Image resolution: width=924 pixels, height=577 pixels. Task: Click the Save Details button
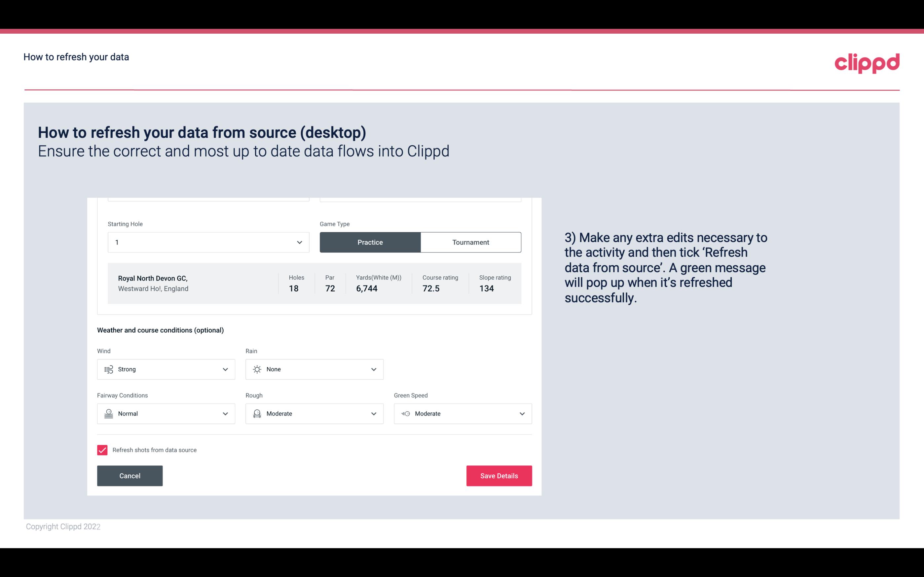click(499, 475)
